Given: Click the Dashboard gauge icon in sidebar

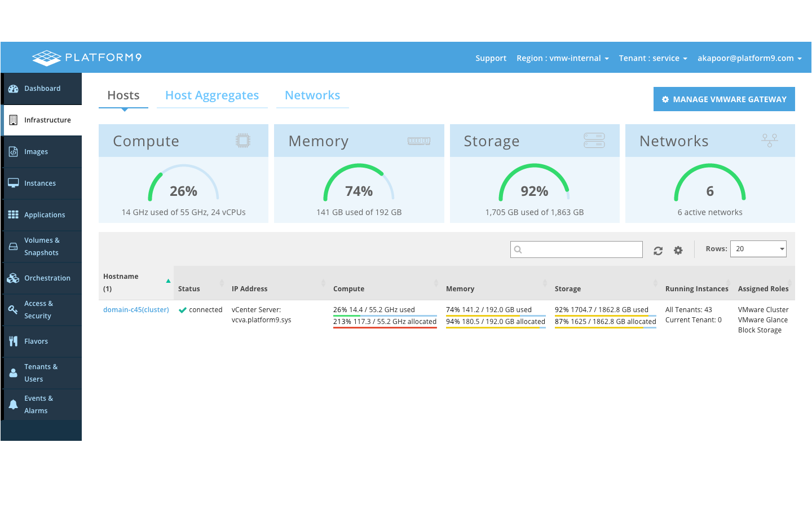Looking at the screenshot, I should click(x=14, y=89).
